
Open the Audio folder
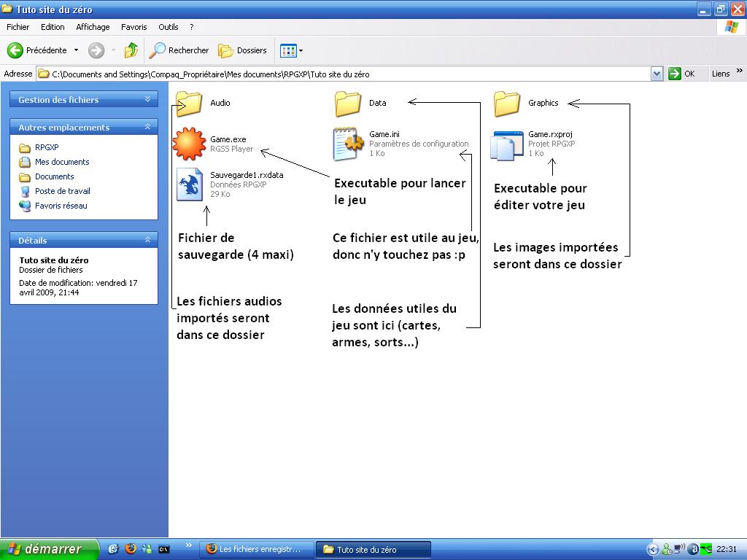(x=190, y=104)
